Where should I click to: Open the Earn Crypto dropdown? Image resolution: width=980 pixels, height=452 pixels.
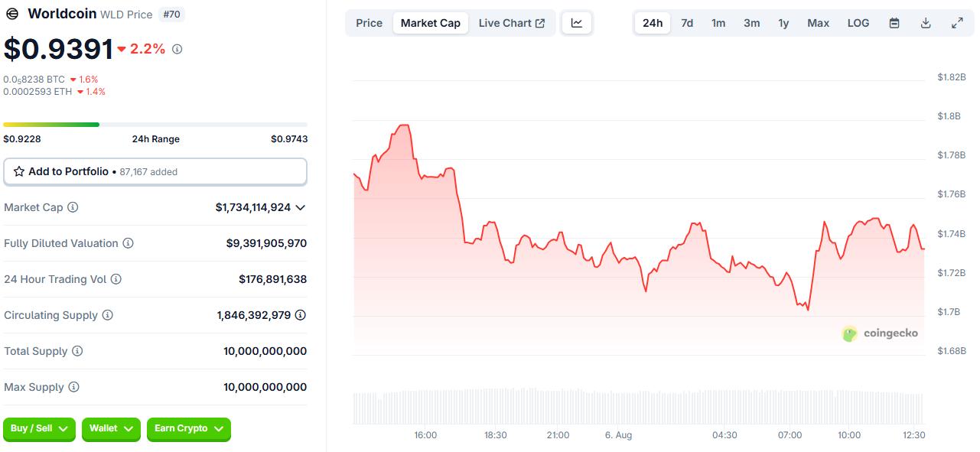click(x=188, y=429)
